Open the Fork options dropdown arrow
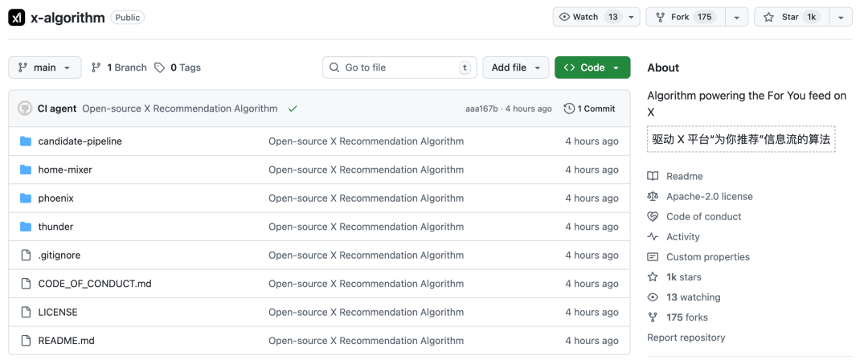868x360 pixels. click(x=736, y=17)
